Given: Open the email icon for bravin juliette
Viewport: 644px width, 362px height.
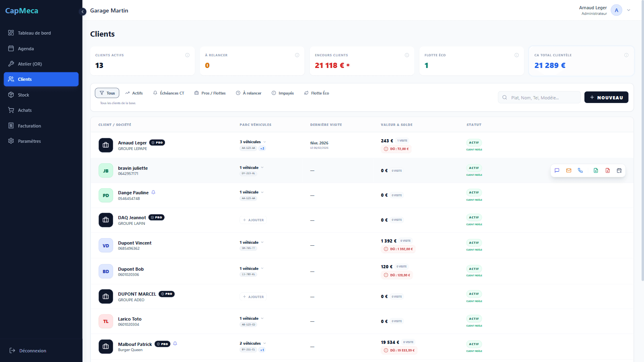Looking at the screenshot, I should point(569,170).
